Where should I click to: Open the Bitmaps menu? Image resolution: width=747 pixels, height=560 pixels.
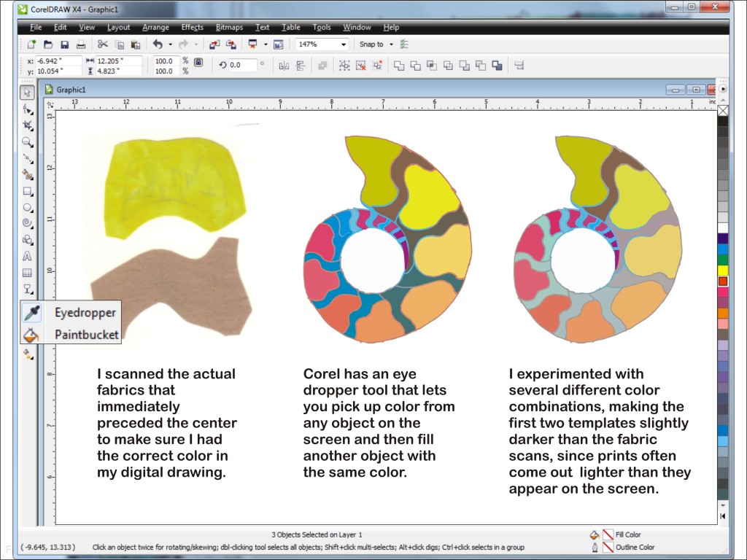click(x=229, y=27)
